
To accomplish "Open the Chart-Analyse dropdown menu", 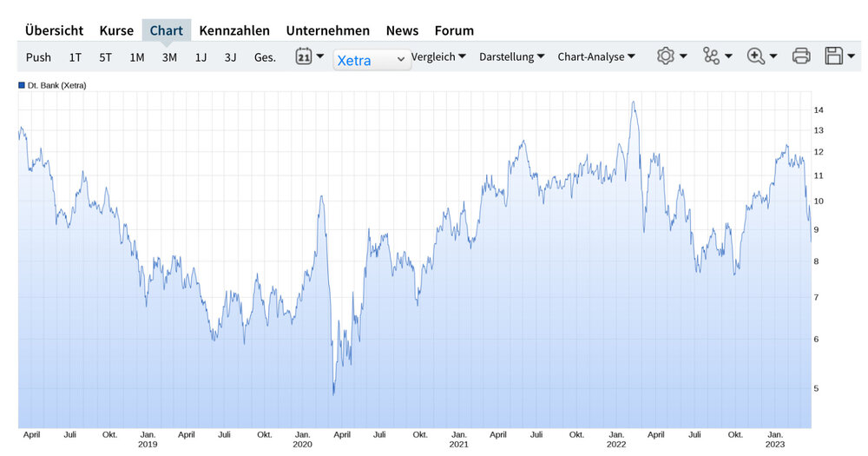I will tap(596, 56).
